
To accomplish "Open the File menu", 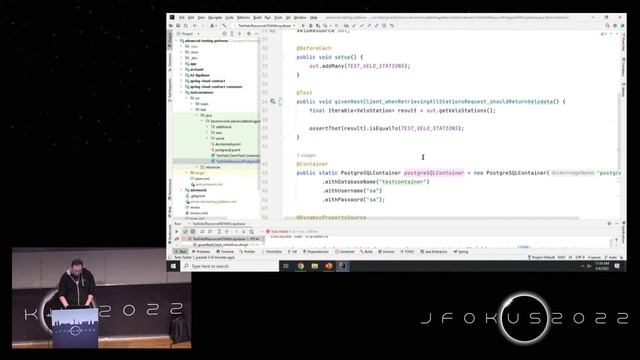I will [182, 18].
